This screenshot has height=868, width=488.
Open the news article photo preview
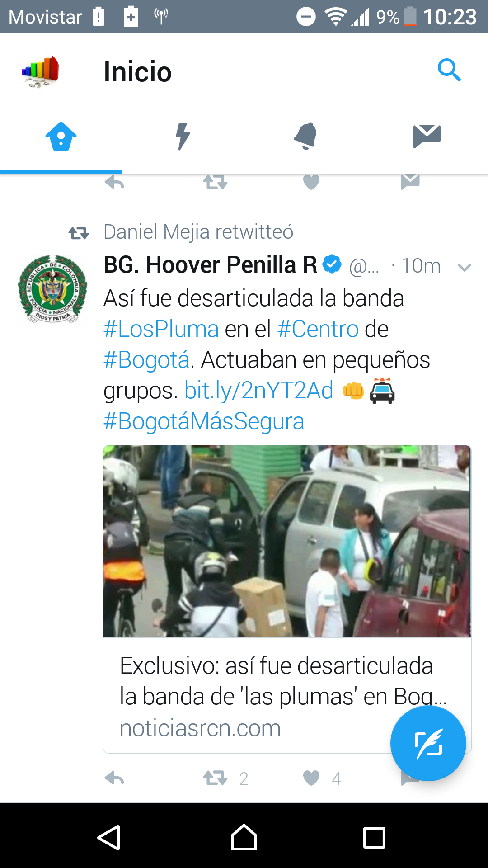pos(287,541)
